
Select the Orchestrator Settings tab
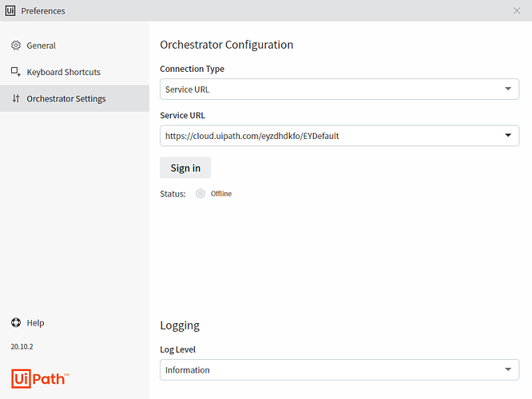[x=74, y=98]
